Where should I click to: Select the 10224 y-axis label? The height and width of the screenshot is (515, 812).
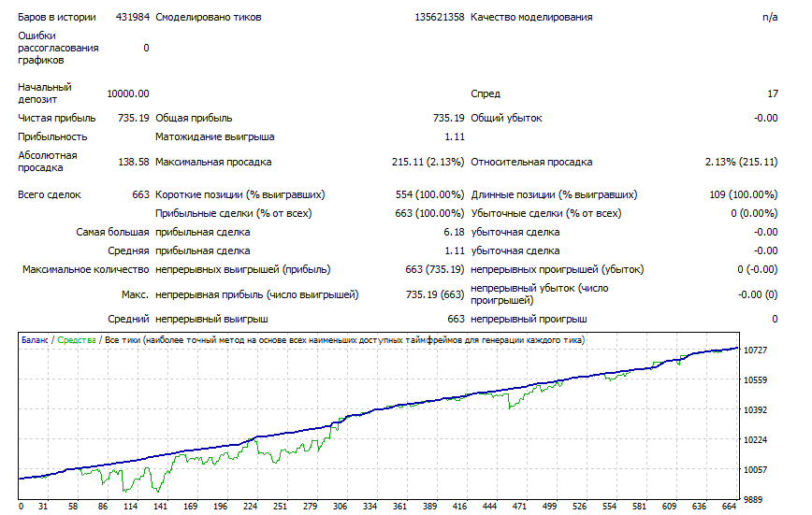tap(755, 440)
